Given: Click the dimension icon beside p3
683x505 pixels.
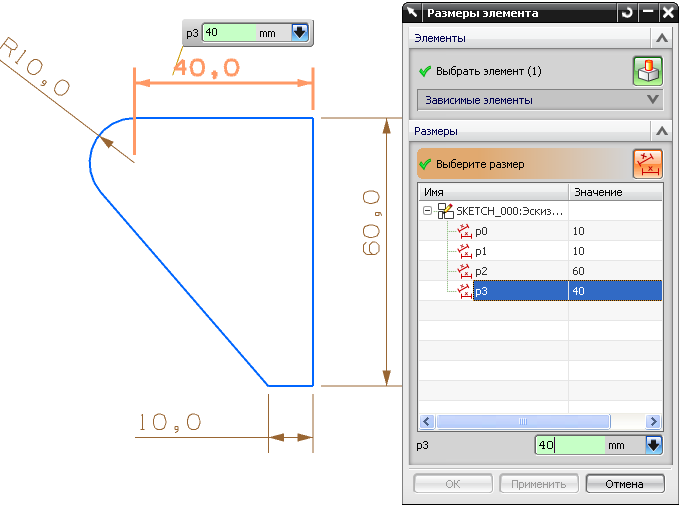Looking at the screenshot, I should [464, 291].
